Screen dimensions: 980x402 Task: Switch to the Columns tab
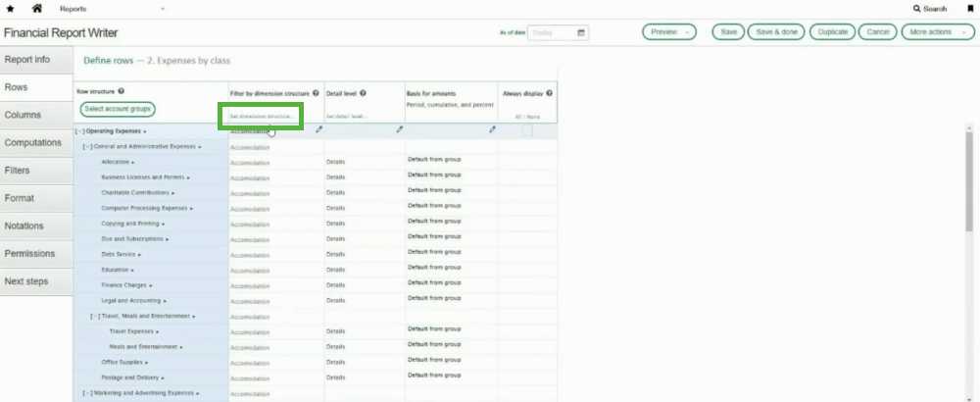point(36,115)
